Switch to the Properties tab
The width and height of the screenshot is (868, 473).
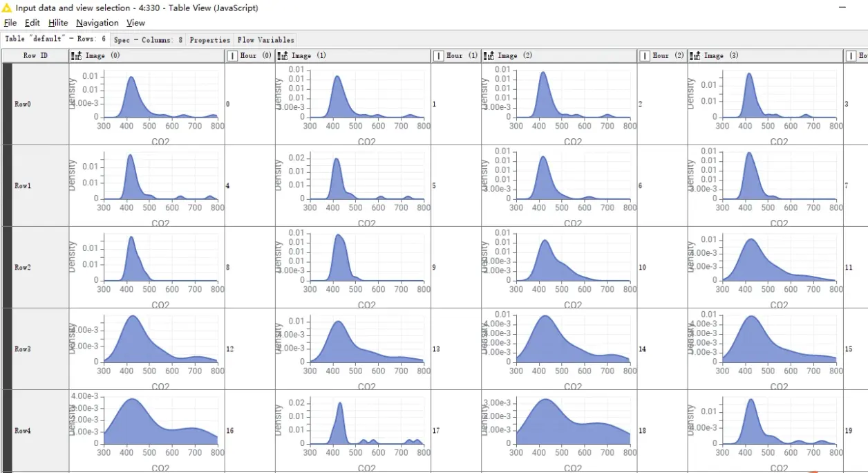pos(210,40)
